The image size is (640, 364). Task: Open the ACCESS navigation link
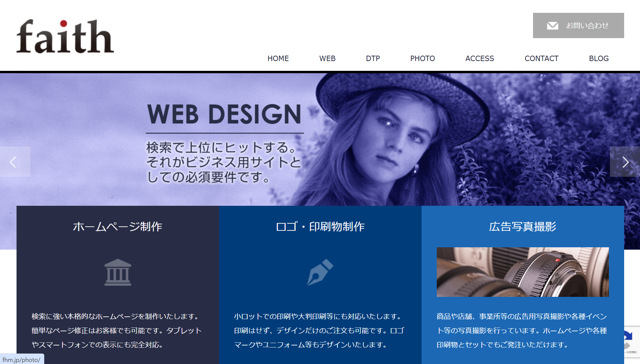pyautogui.click(x=480, y=58)
